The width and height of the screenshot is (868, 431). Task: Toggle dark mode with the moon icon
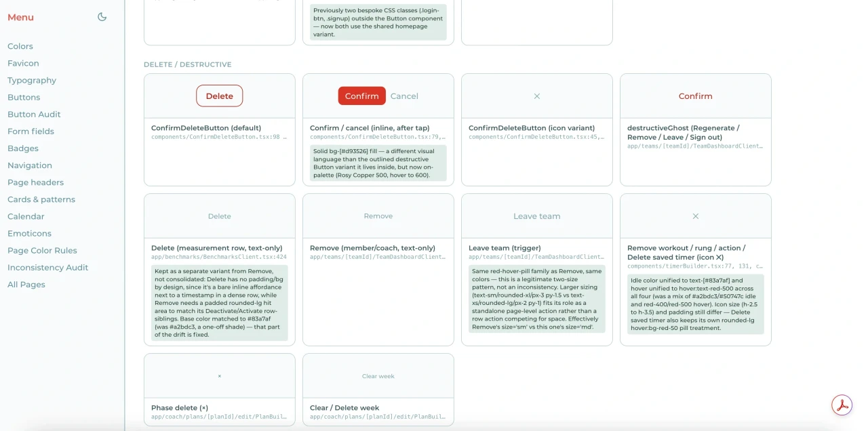click(x=102, y=17)
